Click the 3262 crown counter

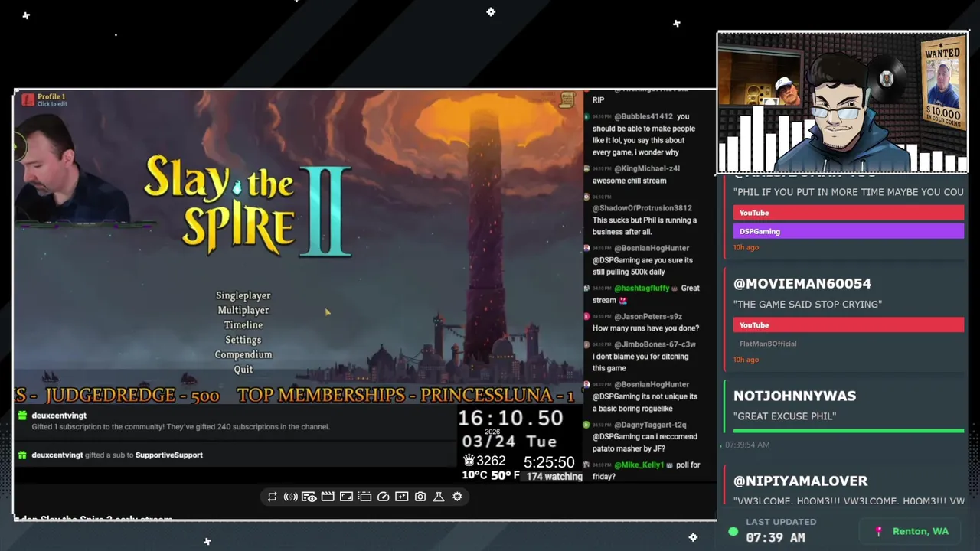pos(484,461)
